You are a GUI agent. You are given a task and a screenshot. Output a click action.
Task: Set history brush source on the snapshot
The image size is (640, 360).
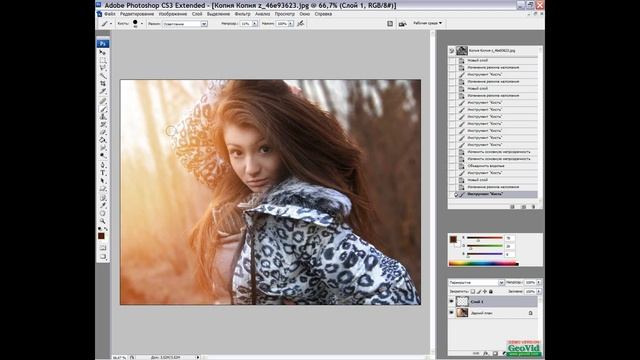tap(452, 51)
